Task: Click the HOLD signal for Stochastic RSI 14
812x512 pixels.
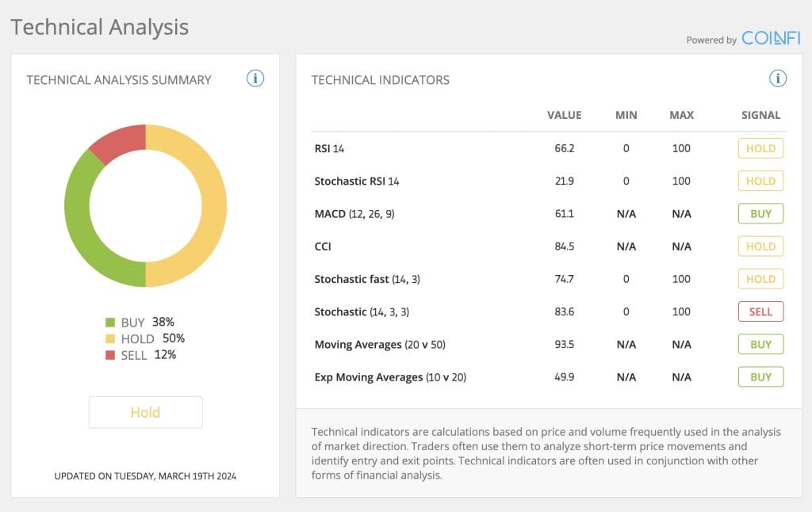Action: pos(760,181)
